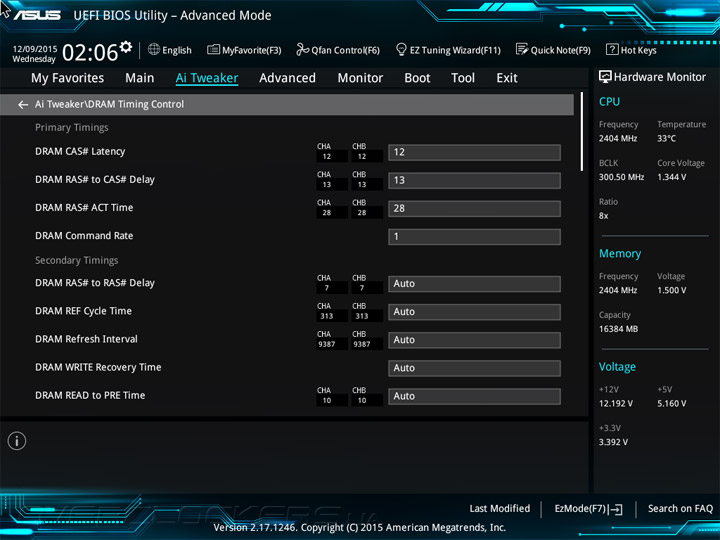Click the date 12/09/2015
Viewport: 720px width, 540px height.
pos(35,49)
